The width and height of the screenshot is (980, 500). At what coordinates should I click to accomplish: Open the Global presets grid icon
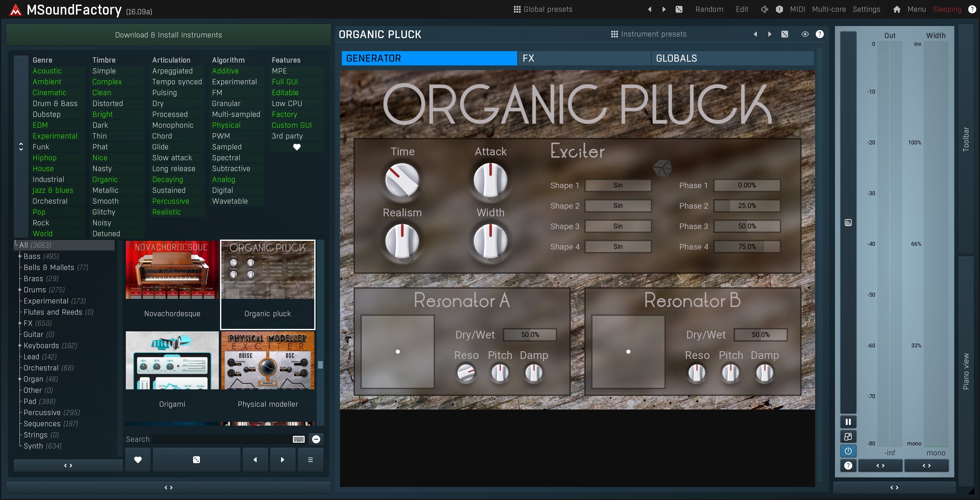coord(517,9)
